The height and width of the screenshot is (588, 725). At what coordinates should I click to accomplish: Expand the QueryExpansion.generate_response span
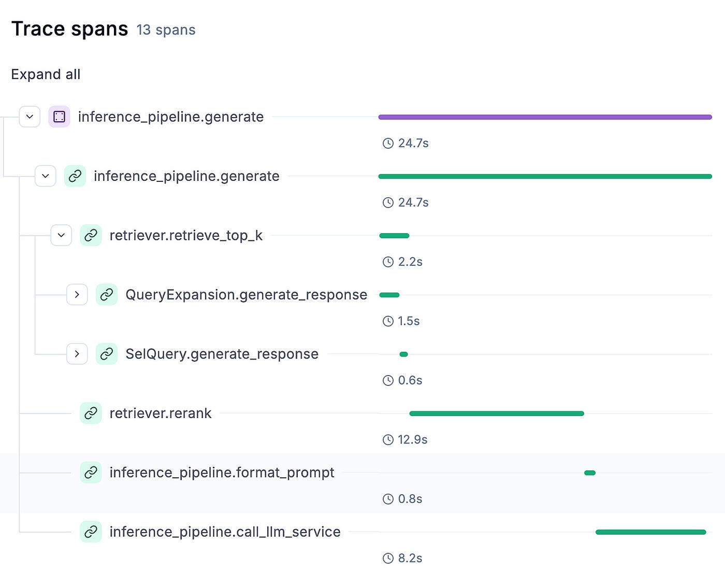coord(77,295)
